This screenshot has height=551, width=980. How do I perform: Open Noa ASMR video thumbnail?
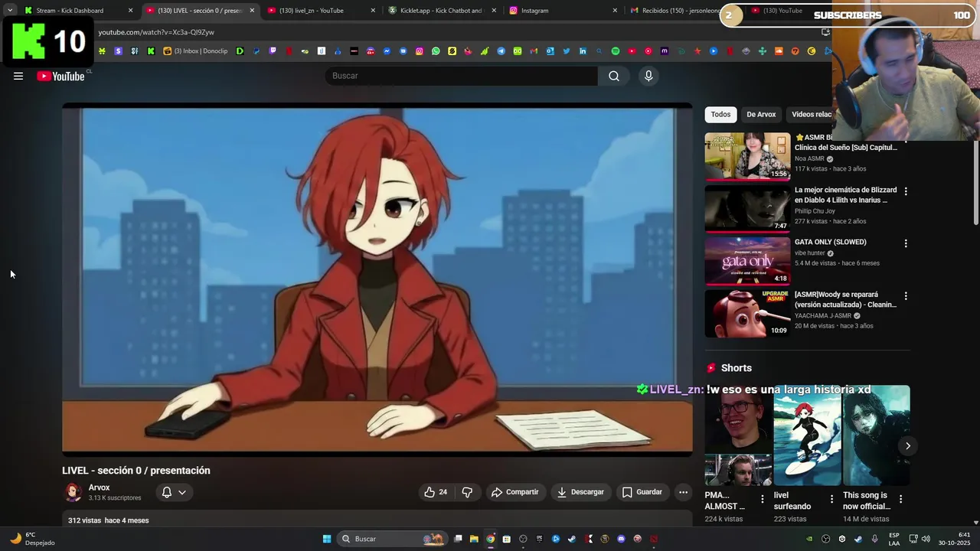point(747,156)
